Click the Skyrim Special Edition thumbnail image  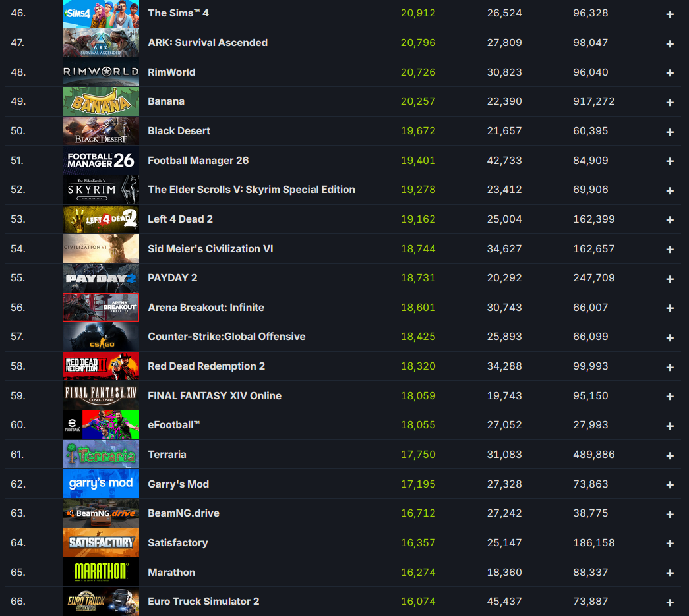(x=101, y=190)
